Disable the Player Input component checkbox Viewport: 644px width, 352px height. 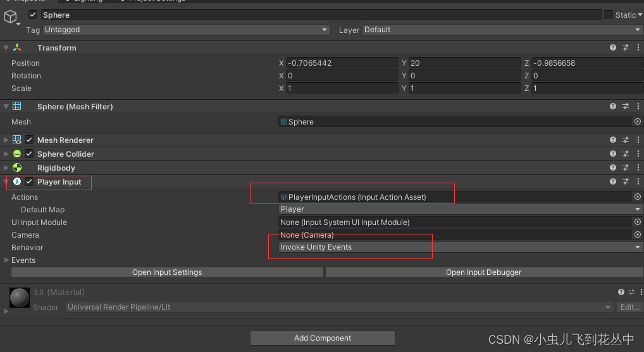[29, 181]
